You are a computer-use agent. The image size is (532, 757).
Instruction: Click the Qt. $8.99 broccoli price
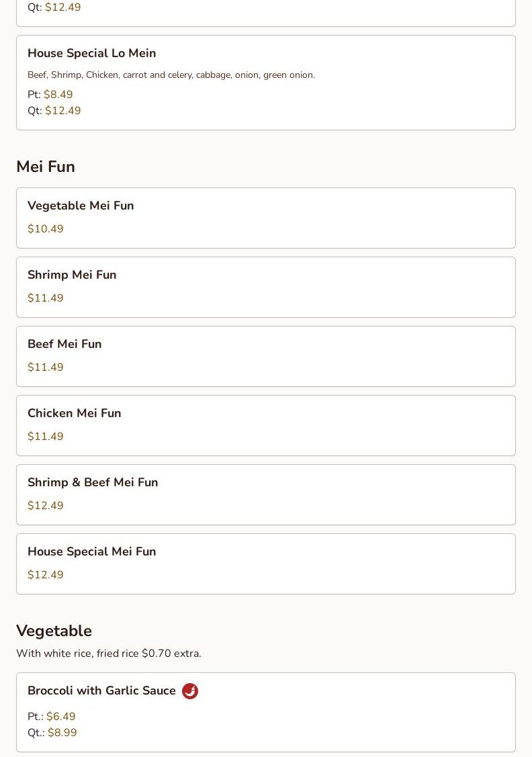(52, 732)
